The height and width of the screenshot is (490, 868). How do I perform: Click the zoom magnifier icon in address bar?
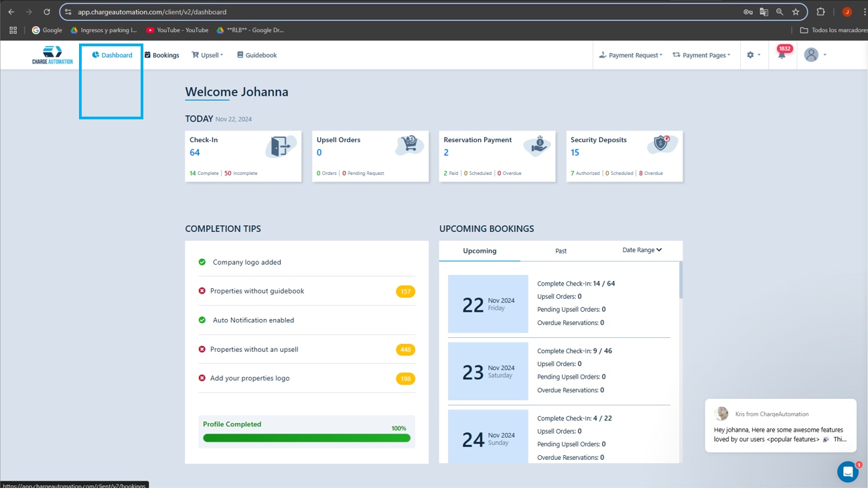pyautogui.click(x=780, y=12)
